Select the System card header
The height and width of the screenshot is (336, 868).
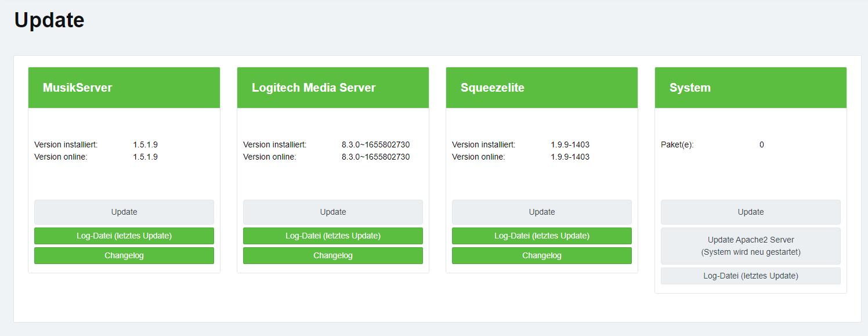(x=751, y=88)
